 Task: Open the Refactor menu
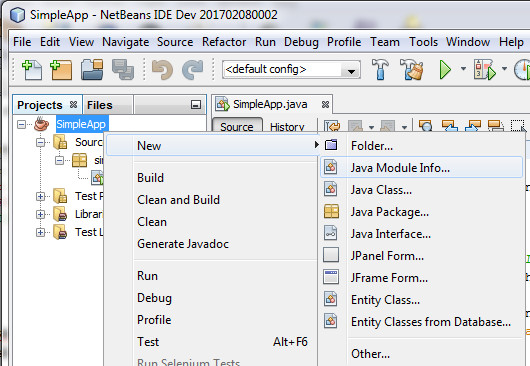coord(224,42)
